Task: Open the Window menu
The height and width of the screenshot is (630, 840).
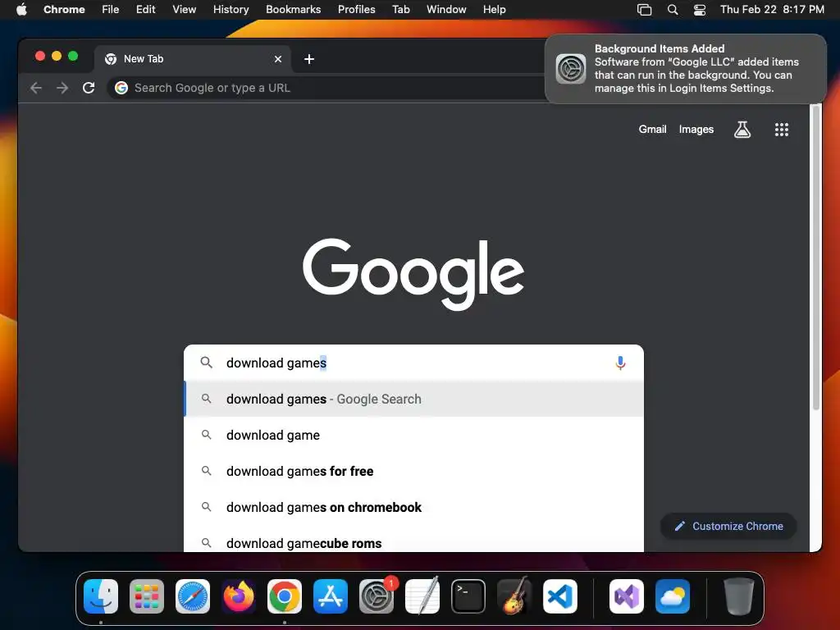Action: [x=446, y=10]
